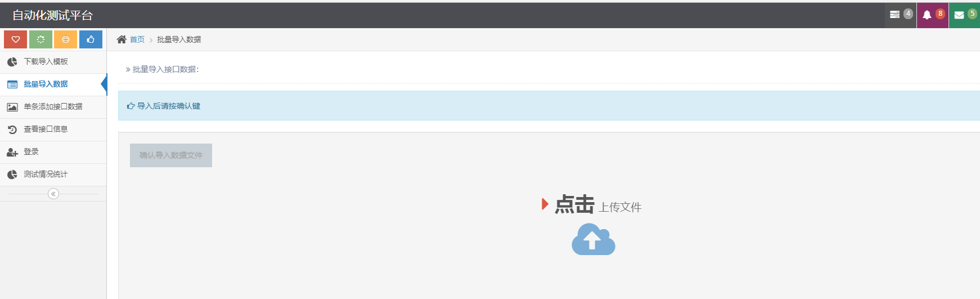The width and height of the screenshot is (980, 299).
Task: Open envelope messages with badge 5
Action: [965, 15]
